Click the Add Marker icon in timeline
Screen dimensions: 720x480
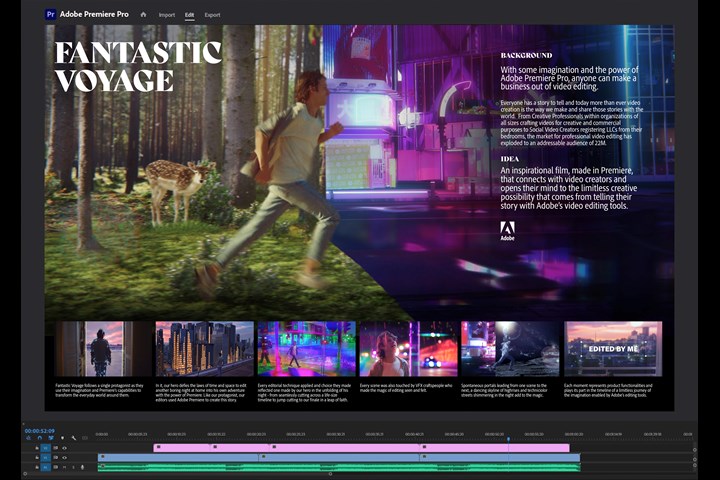(x=62, y=438)
